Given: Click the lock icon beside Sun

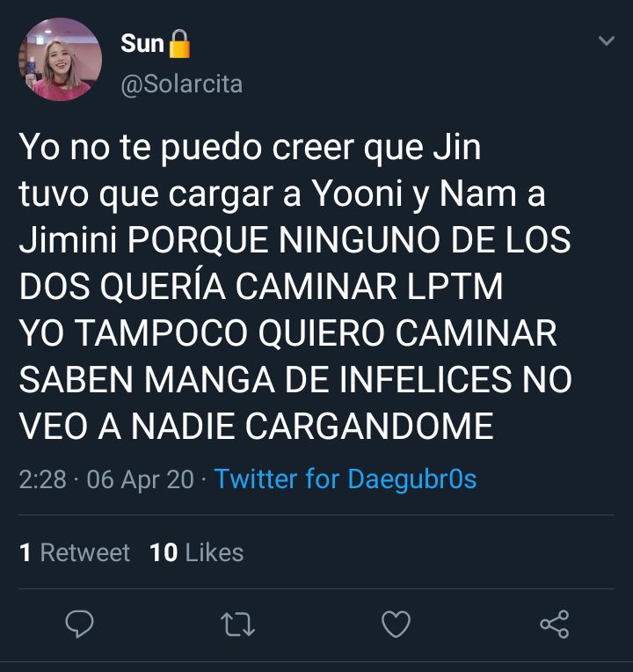Looking at the screenshot, I should [179, 44].
